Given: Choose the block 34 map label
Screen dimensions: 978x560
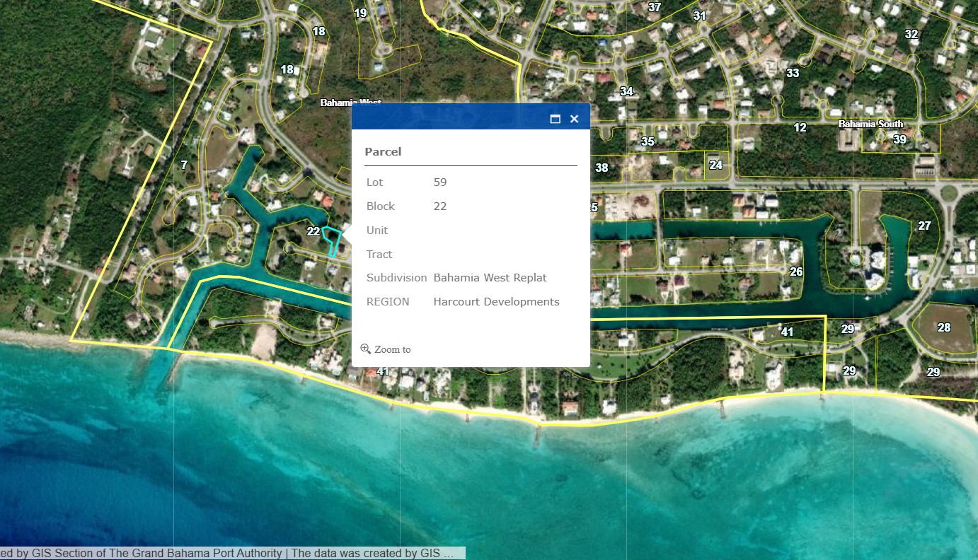Looking at the screenshot, I should pyautogui.click(x=626, y=91).
